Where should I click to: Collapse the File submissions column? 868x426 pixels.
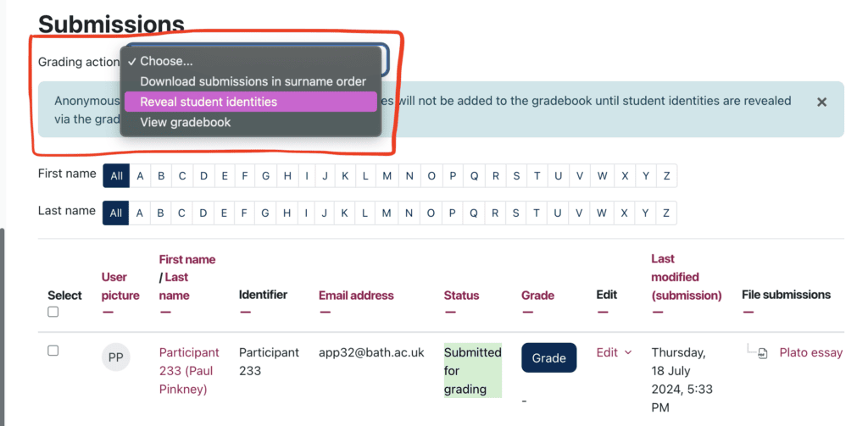748,313
